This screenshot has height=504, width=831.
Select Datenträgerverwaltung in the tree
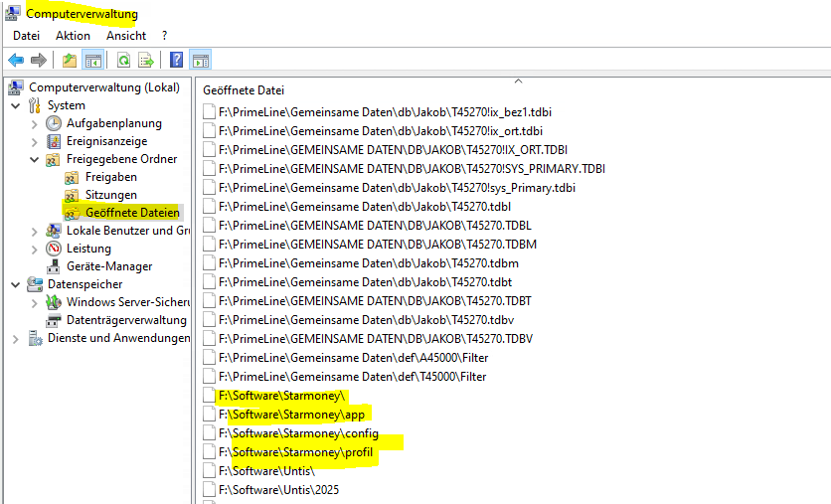coord(126,320)
